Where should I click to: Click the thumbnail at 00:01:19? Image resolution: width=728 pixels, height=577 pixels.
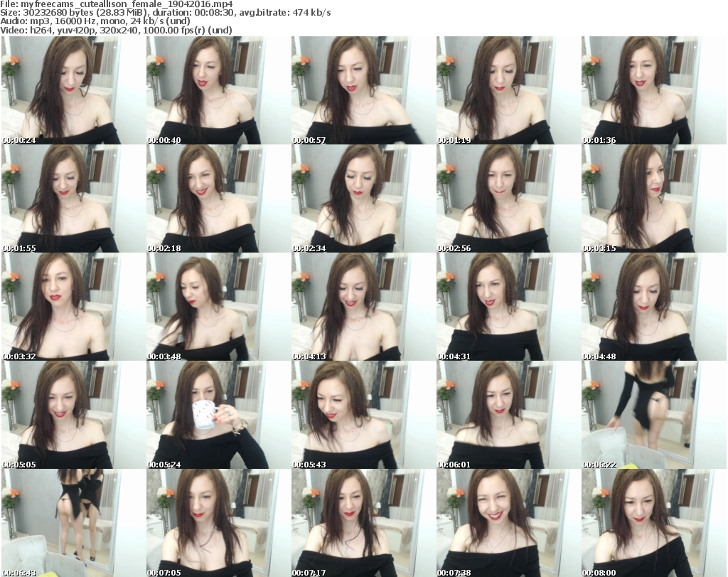click(x=508, y=90)
